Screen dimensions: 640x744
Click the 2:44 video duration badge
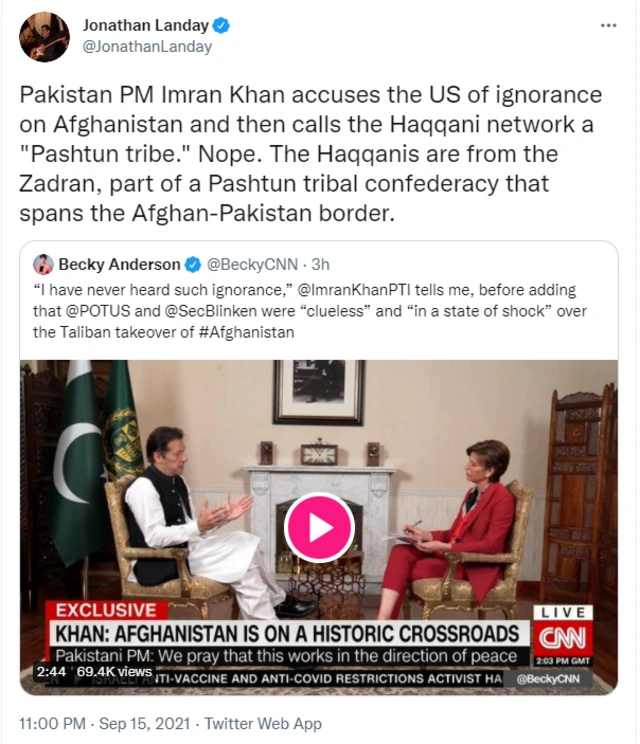pos(51,671)
